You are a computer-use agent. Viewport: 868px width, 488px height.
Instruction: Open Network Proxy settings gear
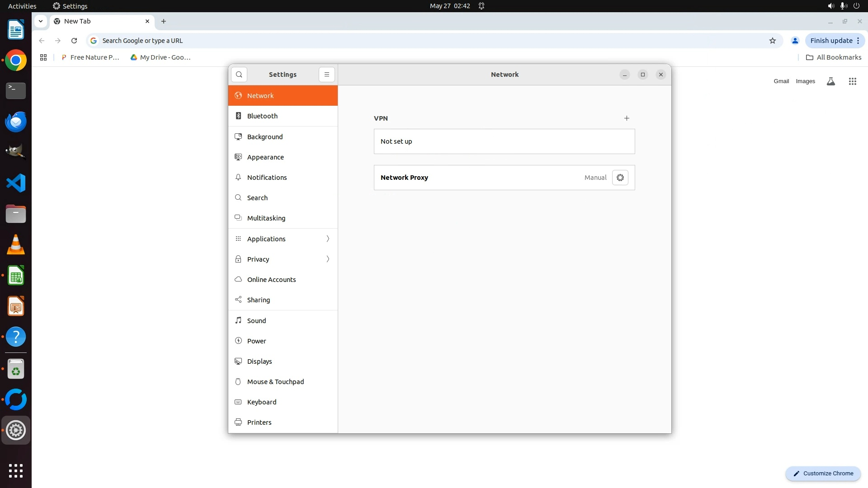click(x=620, y=178)
